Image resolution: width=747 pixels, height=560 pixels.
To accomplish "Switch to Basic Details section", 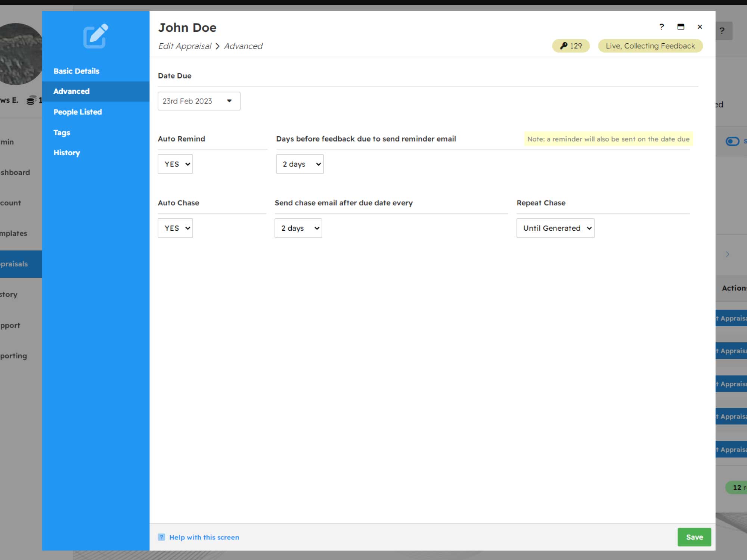I will click(x=76, y=71).
